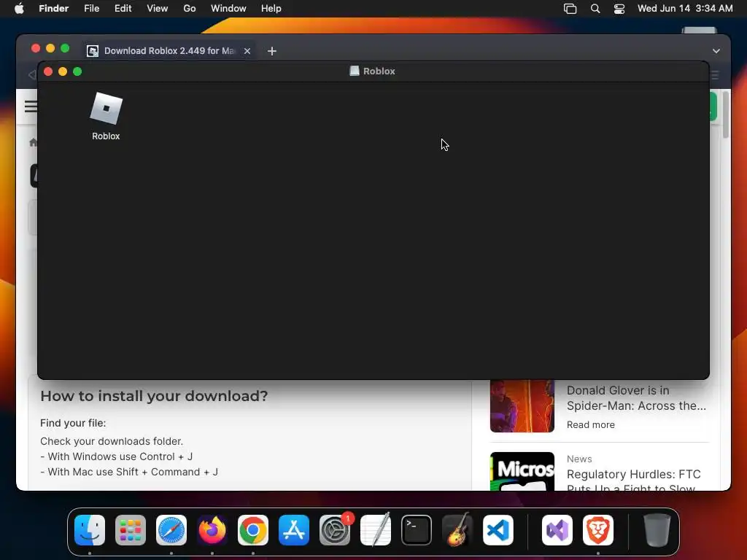Open the Edit menu
Image resolution: width=747 pixels, height=560 pixels.
(123, 9)
